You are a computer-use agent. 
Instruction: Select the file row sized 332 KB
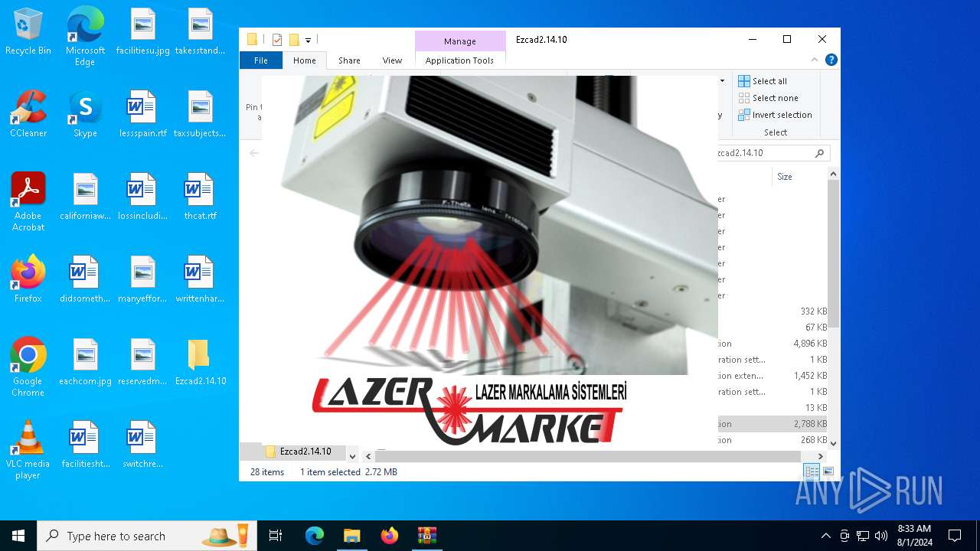(773, 311)
